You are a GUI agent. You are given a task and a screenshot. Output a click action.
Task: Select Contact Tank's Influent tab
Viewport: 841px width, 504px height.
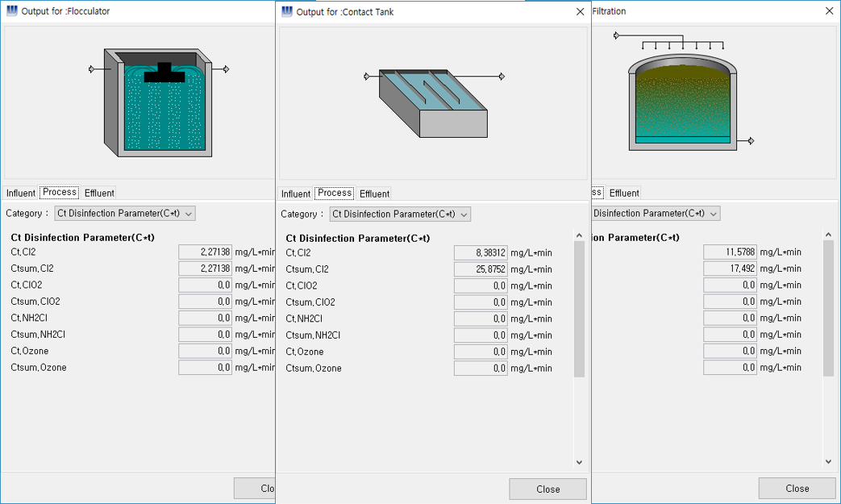click(296, 194)
